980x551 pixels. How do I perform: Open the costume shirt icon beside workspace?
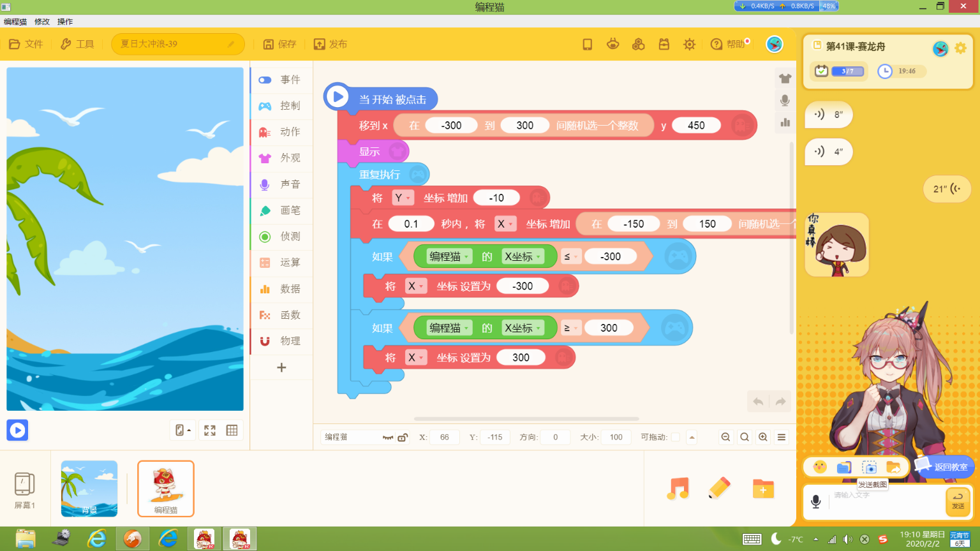click(x=785, y=78)
